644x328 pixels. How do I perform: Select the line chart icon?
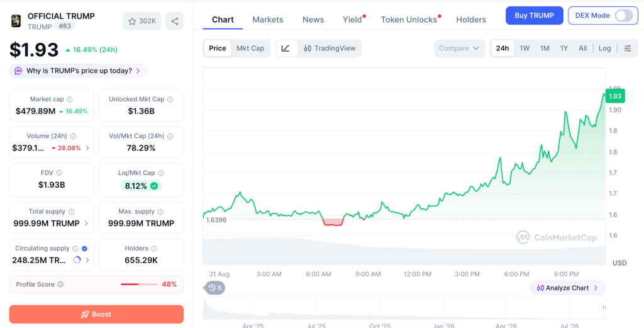pos(286,48)
